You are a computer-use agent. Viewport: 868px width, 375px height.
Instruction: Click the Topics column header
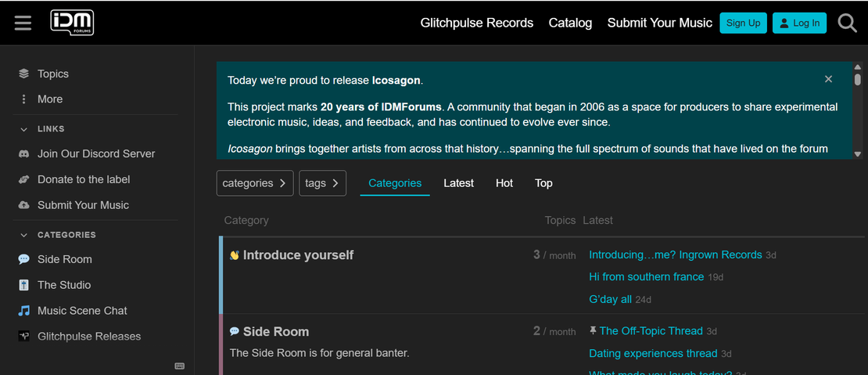click(560, 220)
